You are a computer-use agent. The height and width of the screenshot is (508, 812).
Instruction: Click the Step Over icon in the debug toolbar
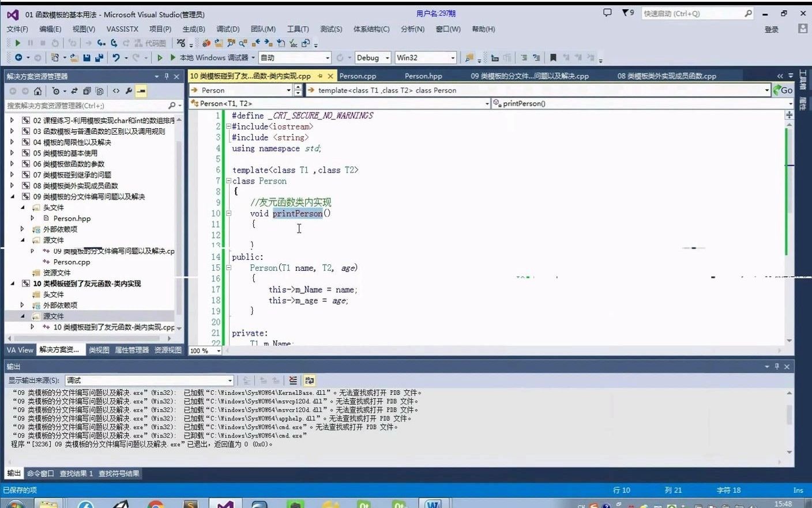pos(114,43)
